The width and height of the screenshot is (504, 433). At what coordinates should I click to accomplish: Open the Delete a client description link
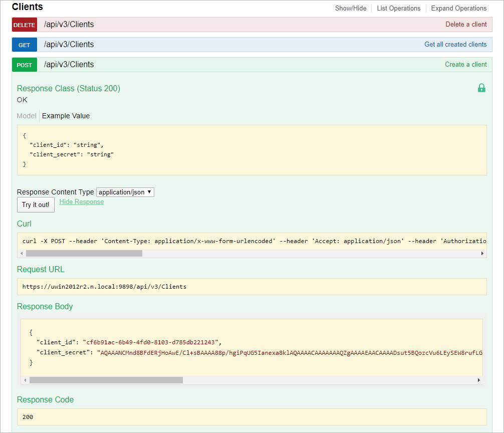pos(466,25)
